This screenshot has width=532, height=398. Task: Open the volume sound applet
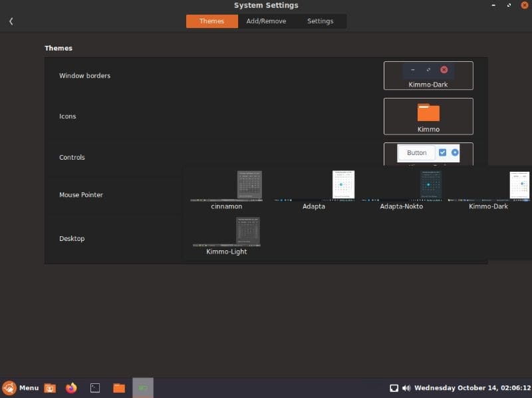coord(406,388)
